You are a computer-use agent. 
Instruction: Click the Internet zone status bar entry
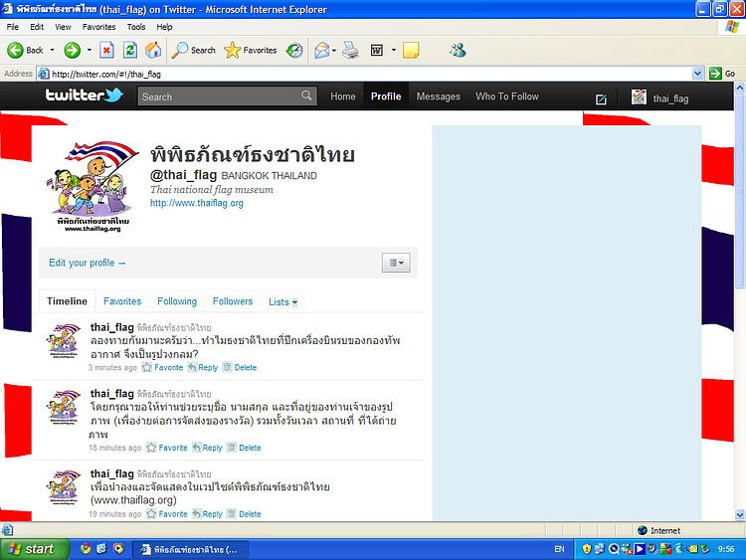point(658,530)
